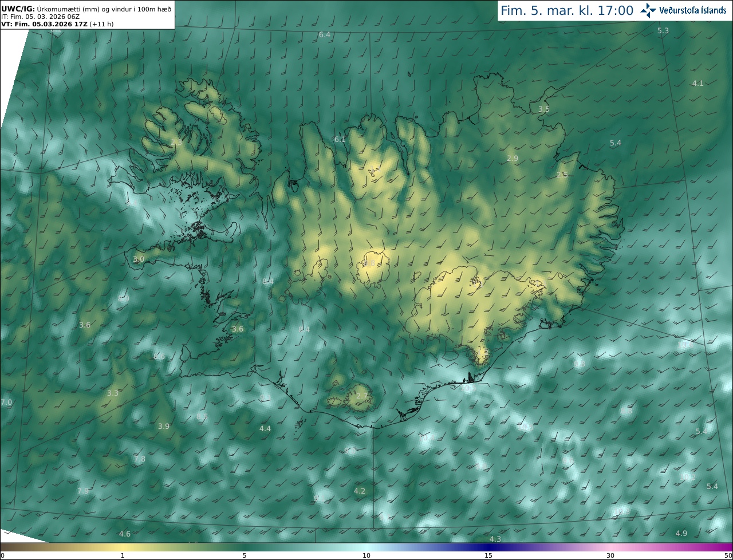Click the 'VT: Fim. 05.03.2026 17Z' line

[57, 24]
